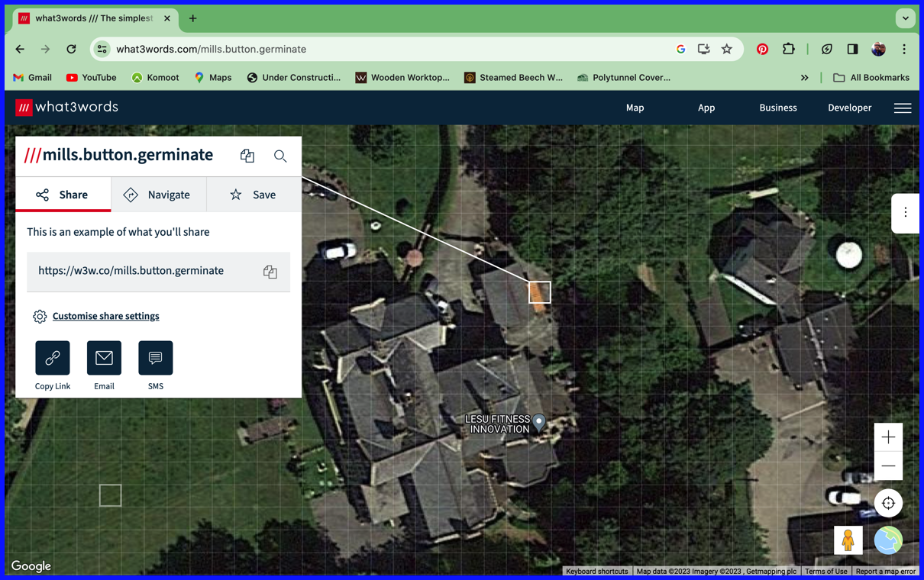Open Street View pegman
Screen dimensions: 924x580
tap(848, 540)
